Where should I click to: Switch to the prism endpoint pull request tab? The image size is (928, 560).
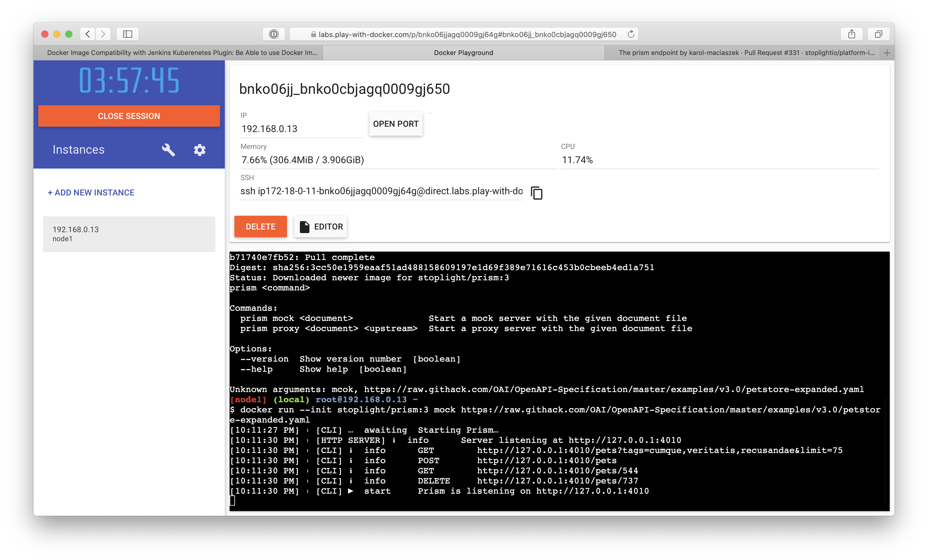[x=747, y=53]
